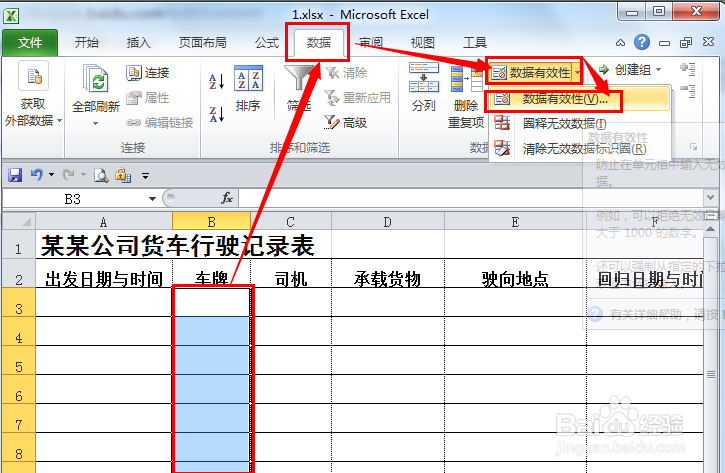Viewport: 725px width, 473px height.
Task: Click the 获取外部数据 dropdown arrow
Action: coord(60,121)
